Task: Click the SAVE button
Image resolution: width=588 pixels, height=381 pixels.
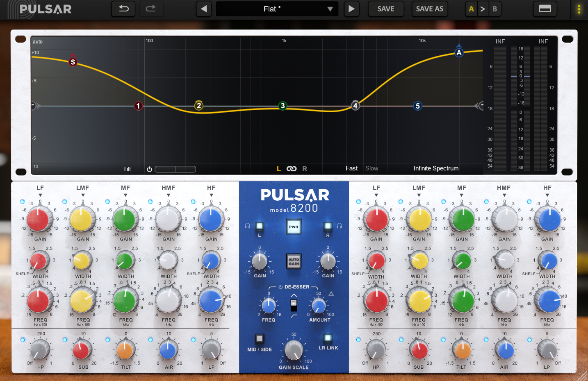Action: [386, 9]
